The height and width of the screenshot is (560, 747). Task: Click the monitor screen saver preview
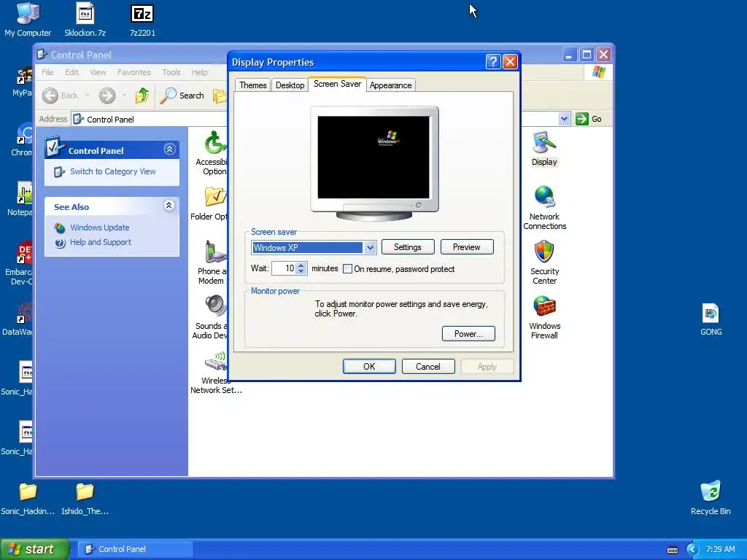click(373, 157)
